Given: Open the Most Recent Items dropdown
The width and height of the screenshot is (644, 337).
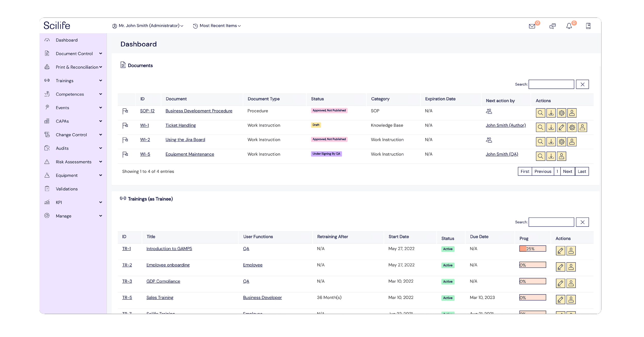Looking at the screenshot, I should (217, 26).
